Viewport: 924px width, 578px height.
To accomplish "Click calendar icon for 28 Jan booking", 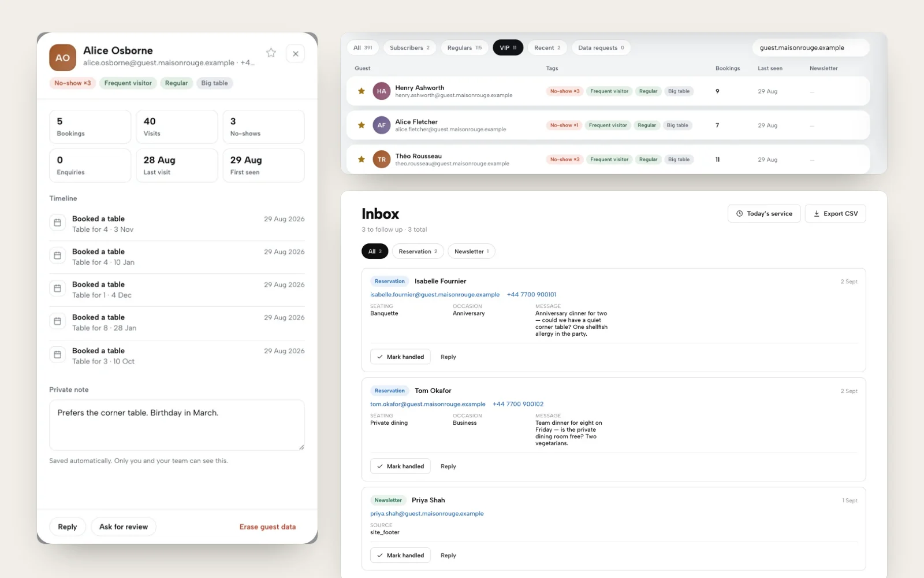I will [x=57, y=321].
